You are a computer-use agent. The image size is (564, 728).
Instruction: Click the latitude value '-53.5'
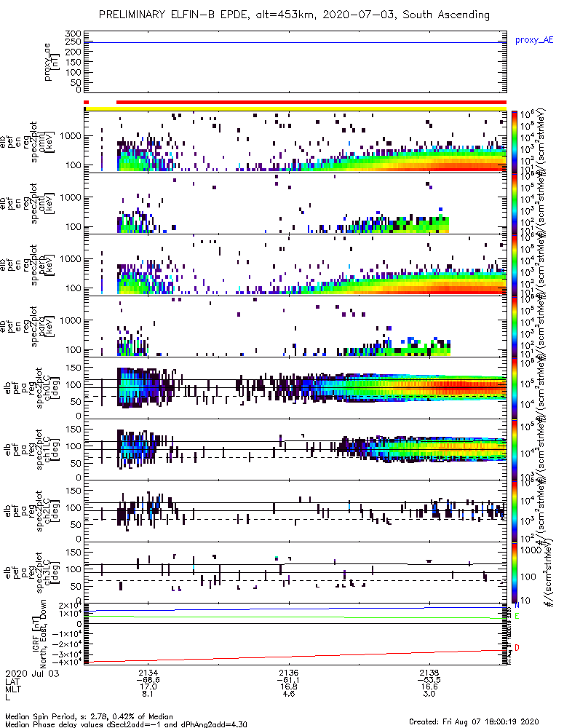[x=429, y=680]
